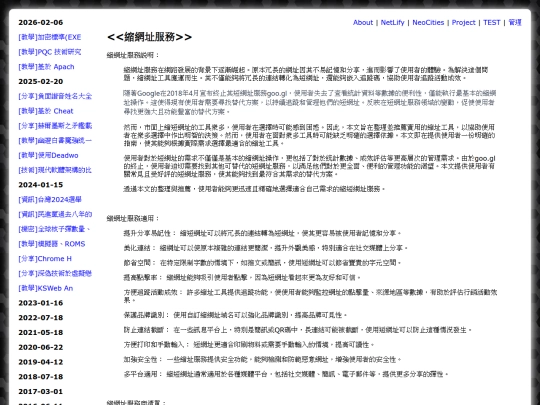
Task: Open the [分享] link below Chrome H
Action: 55,273
